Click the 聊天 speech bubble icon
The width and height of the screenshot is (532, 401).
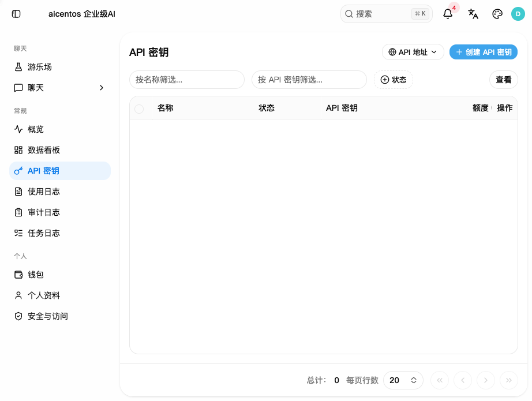18,88
